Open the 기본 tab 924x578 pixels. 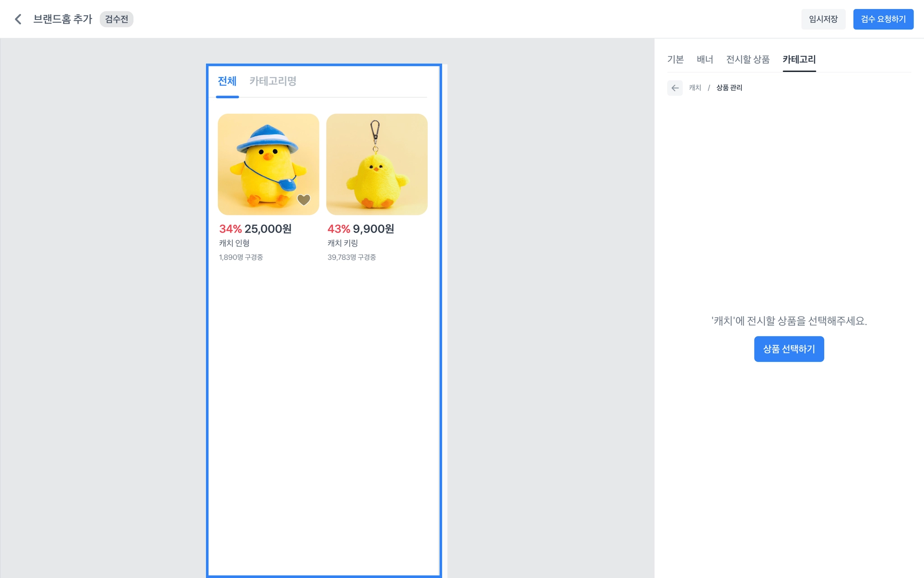pos(675,59)
